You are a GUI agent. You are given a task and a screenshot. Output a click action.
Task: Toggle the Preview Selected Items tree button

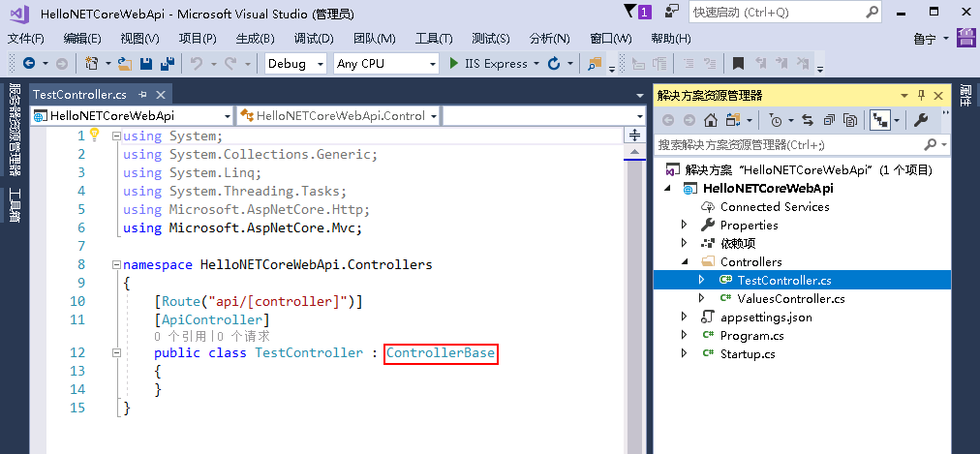pos(880,120)
